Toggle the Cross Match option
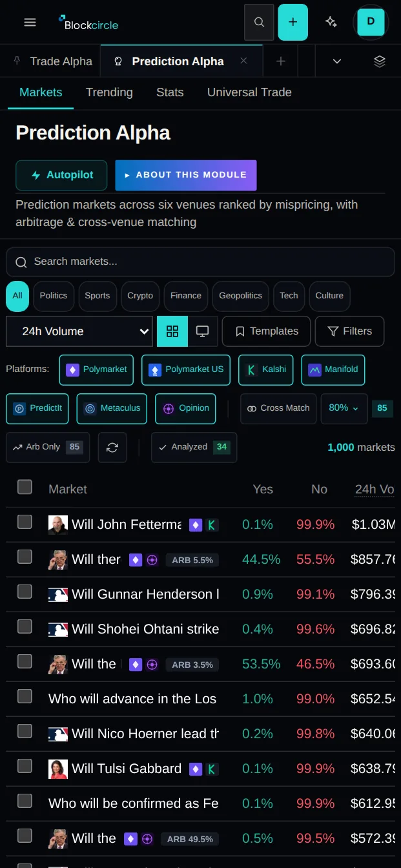This screenshot has width=401, height=868. (278, 409)
